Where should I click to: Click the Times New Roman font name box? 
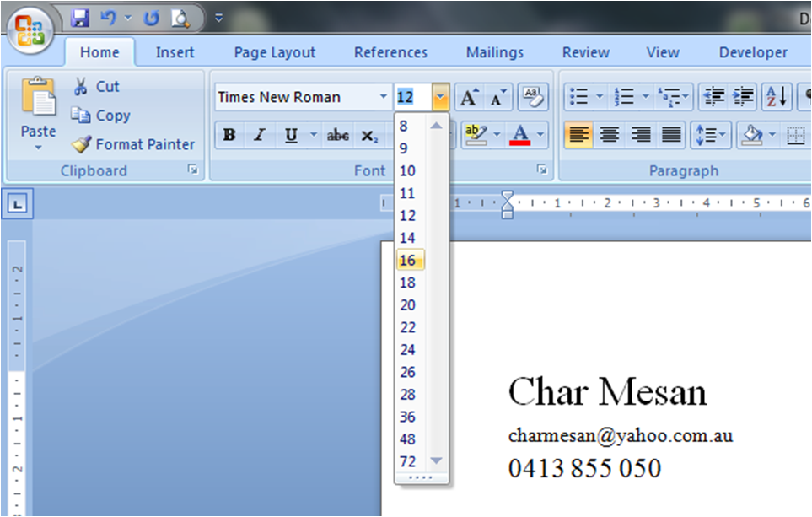[x=297, y=97]
